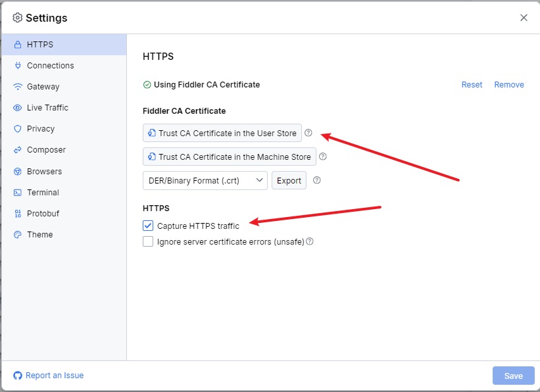Switch to the Connections settings tab

click(50, 66)
